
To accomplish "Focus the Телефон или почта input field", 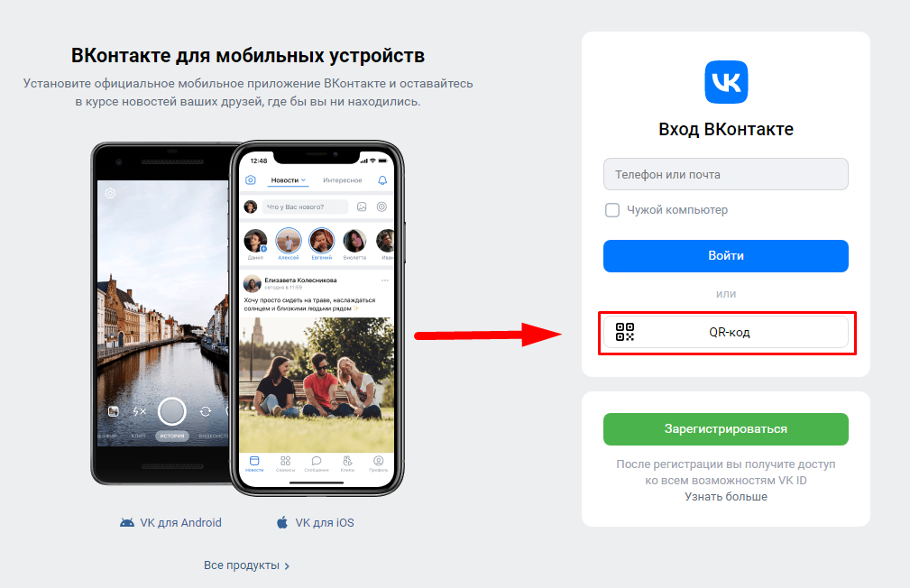I will pyautogui.click(x=726, y=174).
